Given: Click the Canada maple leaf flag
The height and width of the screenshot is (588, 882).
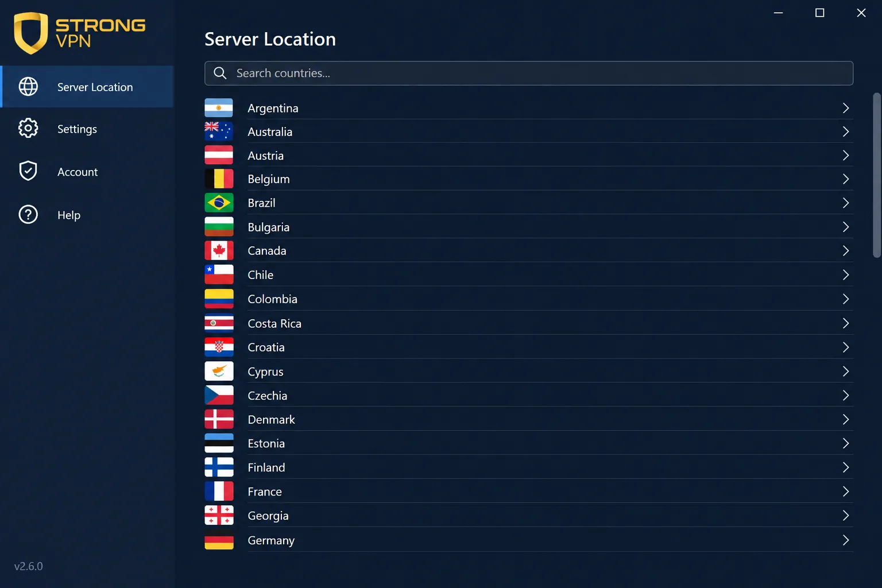Looking at the screenshot, I should (219, 250).
